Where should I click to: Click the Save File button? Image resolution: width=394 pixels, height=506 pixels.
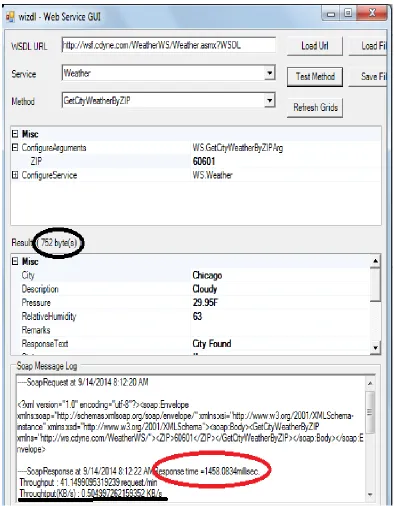[x=368, y=77]
